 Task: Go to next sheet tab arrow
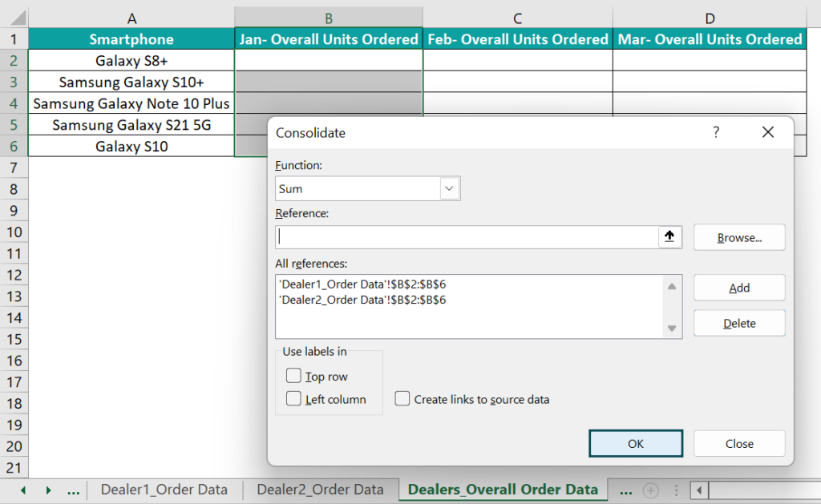(x=48, y=490)
